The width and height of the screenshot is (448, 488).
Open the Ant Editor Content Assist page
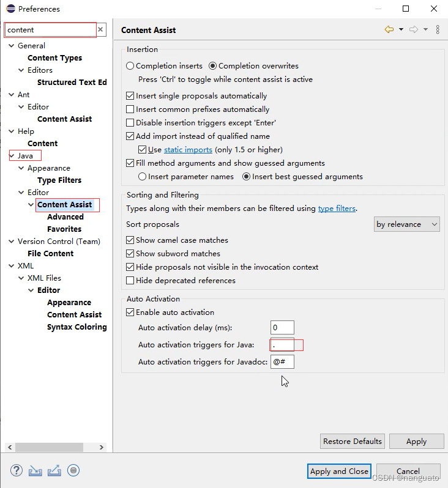64,119
